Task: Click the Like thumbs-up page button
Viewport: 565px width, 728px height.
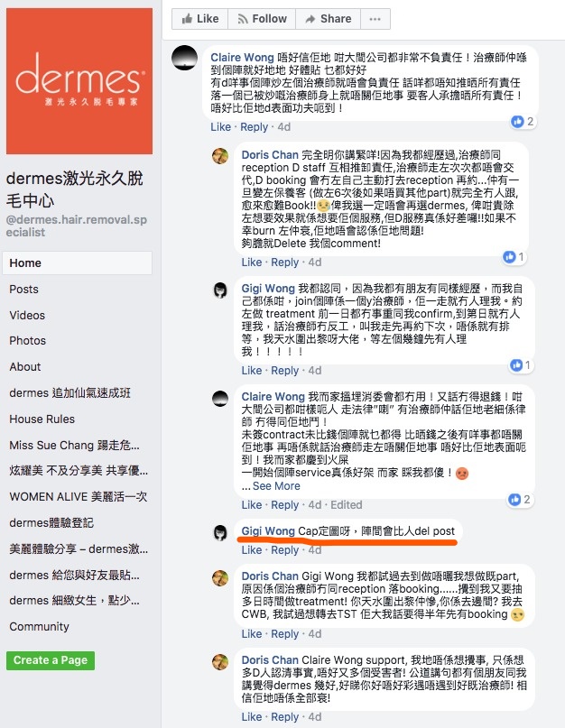Action: click(x=199, y=19)
